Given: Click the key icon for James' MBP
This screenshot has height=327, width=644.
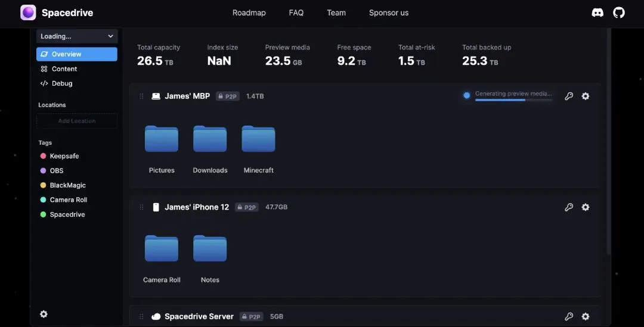Looking at the screenshot, I should point(569,96).
